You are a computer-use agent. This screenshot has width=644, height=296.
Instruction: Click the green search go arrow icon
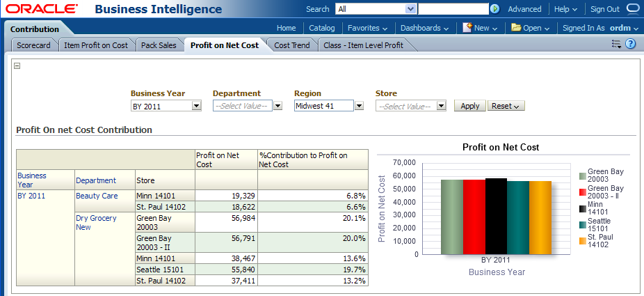(494, 9)
